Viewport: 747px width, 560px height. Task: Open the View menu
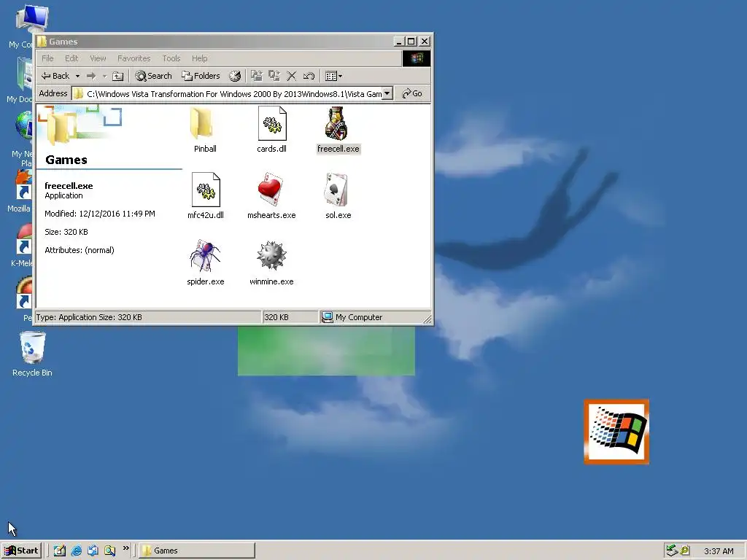[x=98, y=58]
